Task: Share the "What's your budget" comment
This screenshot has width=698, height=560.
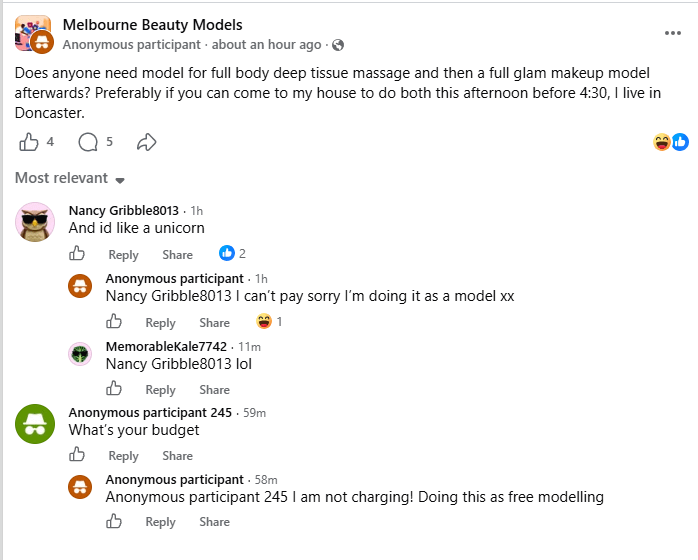Action: 177,456
